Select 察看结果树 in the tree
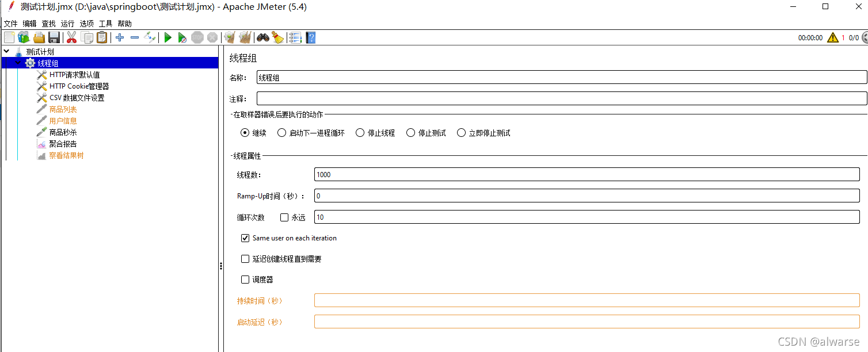This screenshot has height=352, width=868. 66,155
